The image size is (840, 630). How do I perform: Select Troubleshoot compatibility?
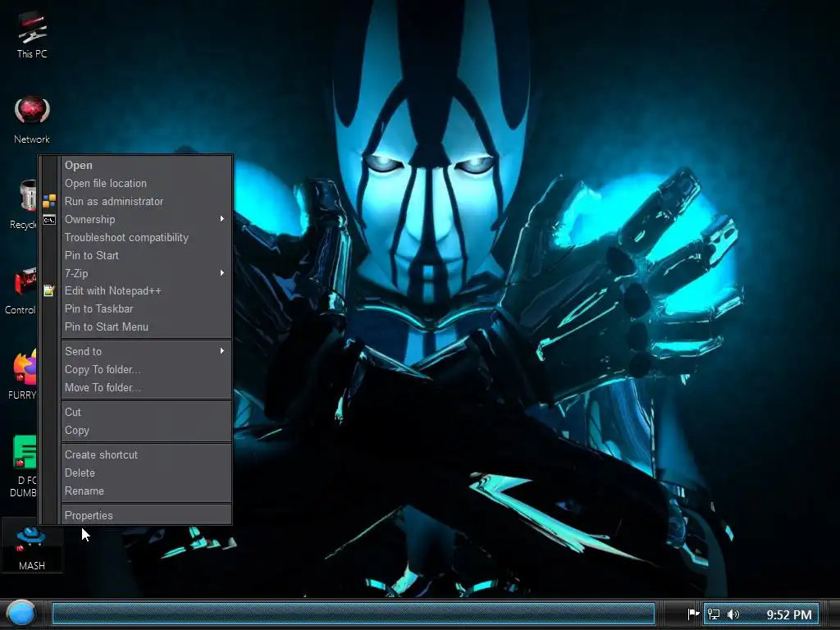pos(147,237)
